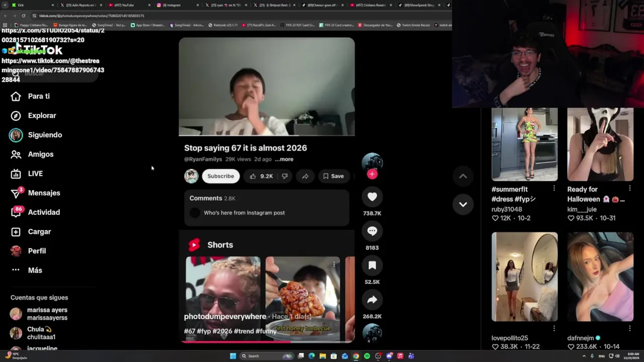Click the #trend hashtag in caption
Image resolution: width=644 pixels, height=362 pixels.
(x=244, y=331)
